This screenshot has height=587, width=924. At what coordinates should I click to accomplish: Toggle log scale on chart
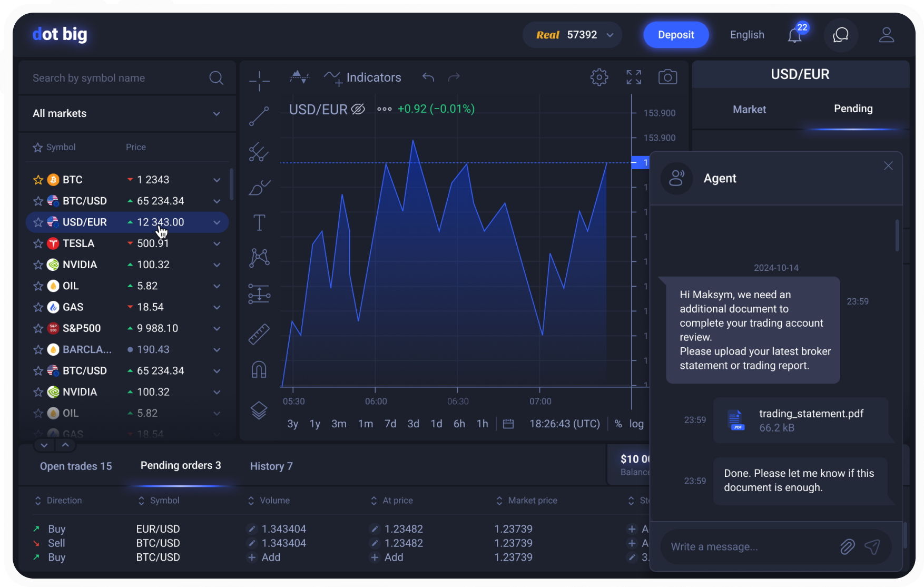tap(636, 424)
